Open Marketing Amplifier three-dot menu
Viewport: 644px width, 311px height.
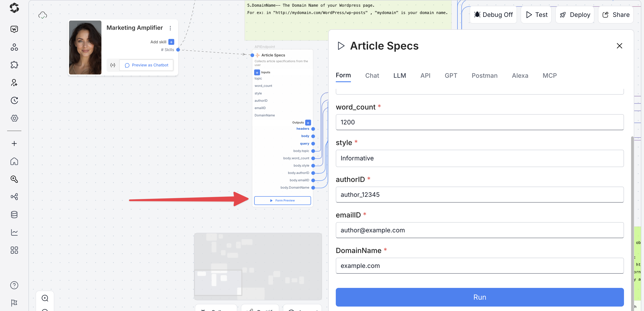(170, 28)
